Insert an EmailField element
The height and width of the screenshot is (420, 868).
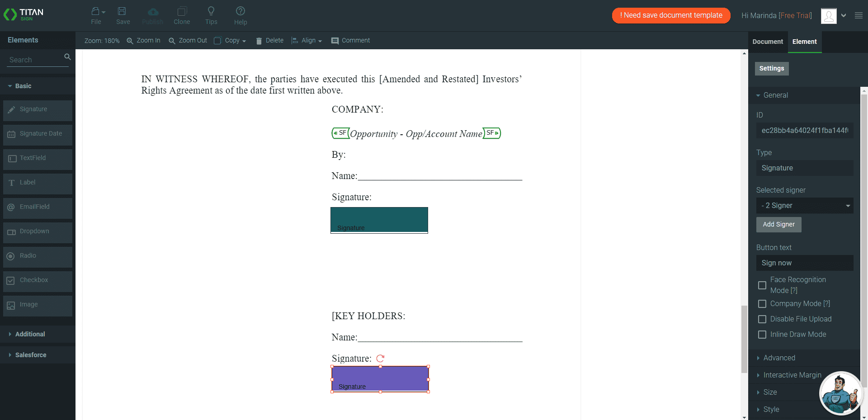tap(38, 207)
